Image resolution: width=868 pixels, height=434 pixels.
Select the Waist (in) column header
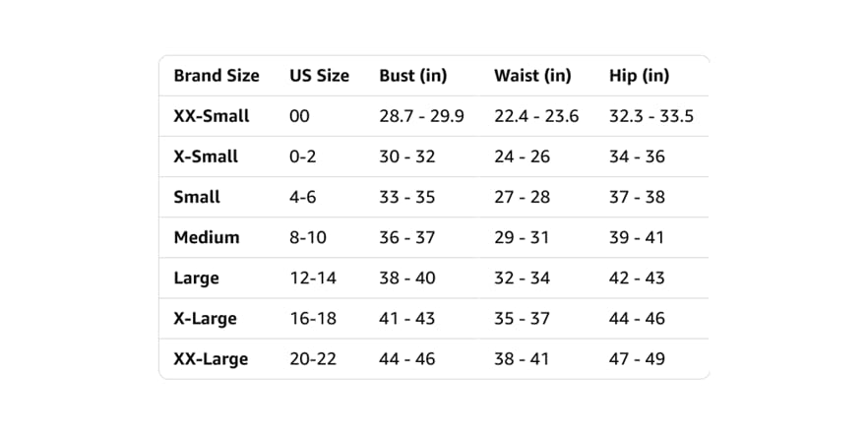coord(532,76)
